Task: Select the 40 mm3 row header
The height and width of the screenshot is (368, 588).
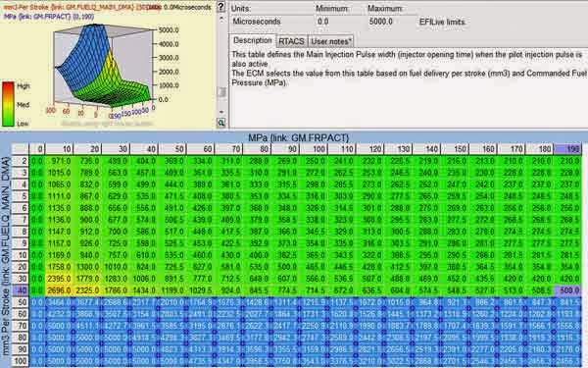Action: coord(21,290)
